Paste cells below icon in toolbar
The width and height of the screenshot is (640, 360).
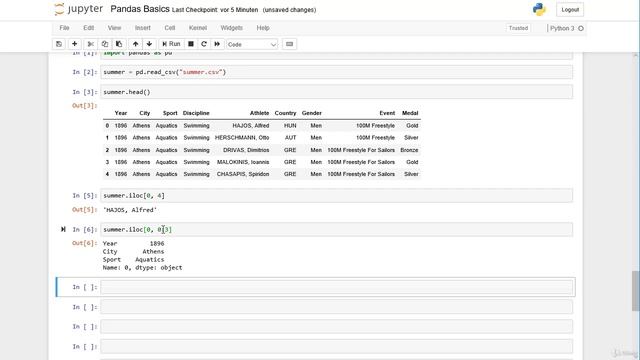tap(119, 44)
